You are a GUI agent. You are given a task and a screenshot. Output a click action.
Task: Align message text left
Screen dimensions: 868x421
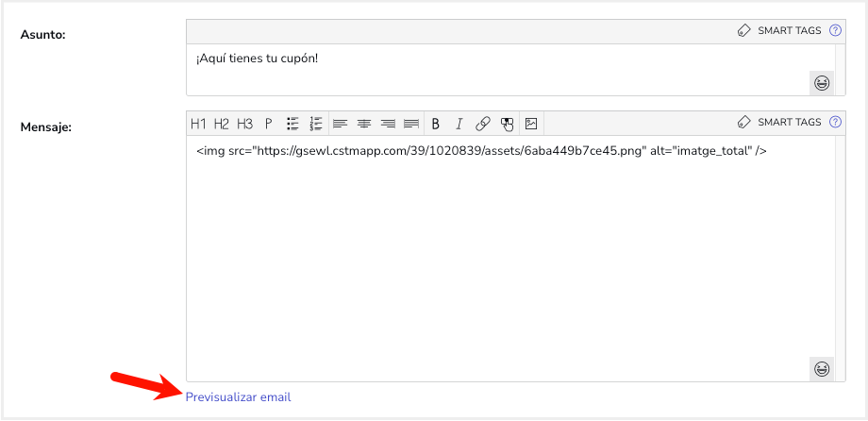pyautogui.click(x=340, y=124)
